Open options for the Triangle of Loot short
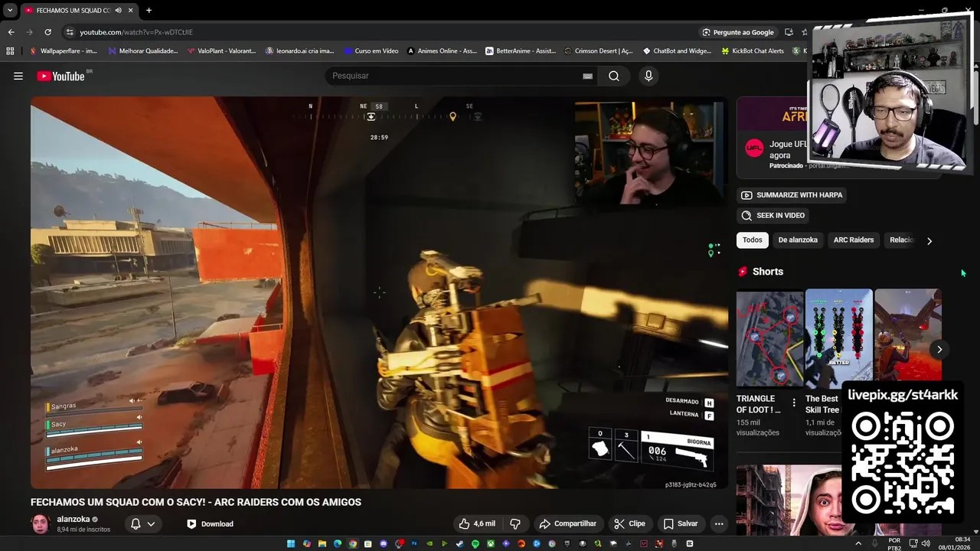This screenshot has width=980, height=551. tap(794, 403)
